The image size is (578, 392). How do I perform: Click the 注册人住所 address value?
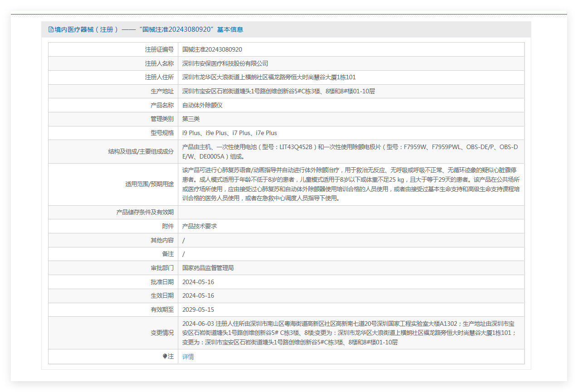[269, 77]
